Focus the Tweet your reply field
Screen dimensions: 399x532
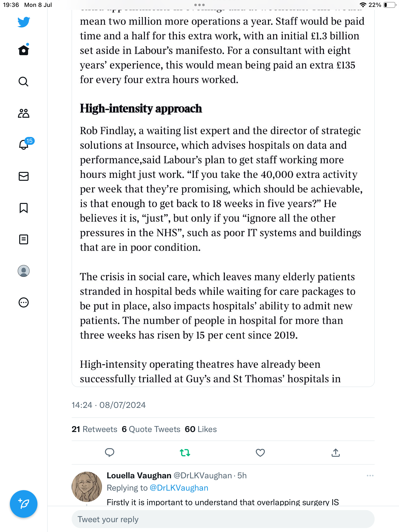click(x=223, y=519)
